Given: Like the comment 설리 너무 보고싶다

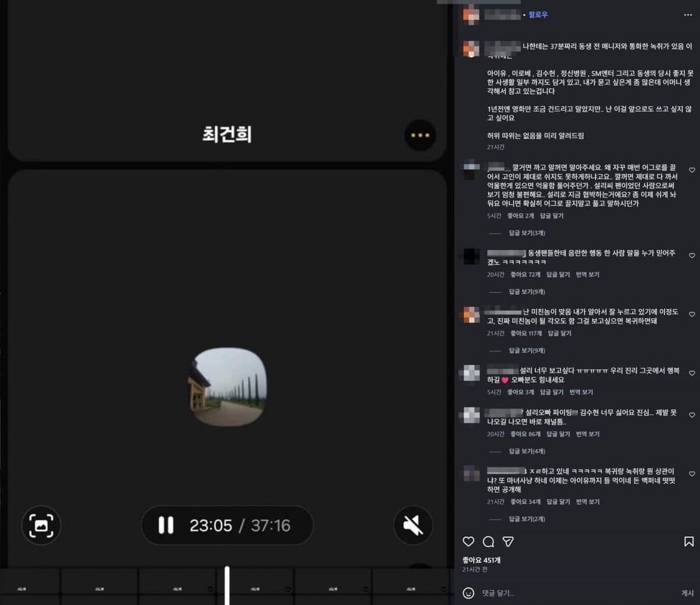Looking at the screenshot, I should click(692, 373).
